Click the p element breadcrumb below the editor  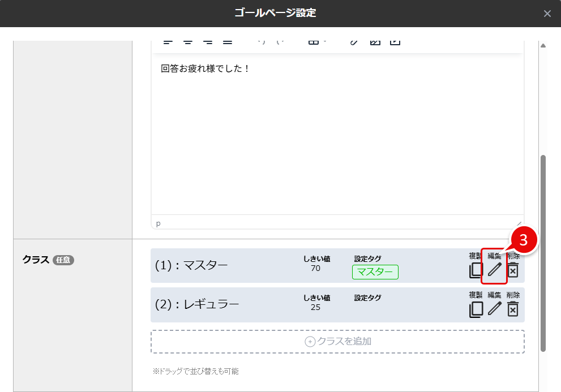click(158, 223)
